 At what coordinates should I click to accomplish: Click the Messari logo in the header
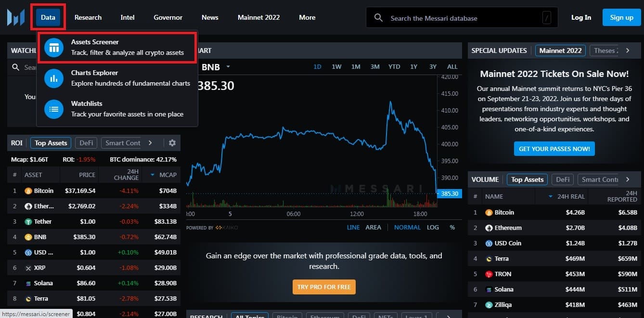tap(16, 17)
